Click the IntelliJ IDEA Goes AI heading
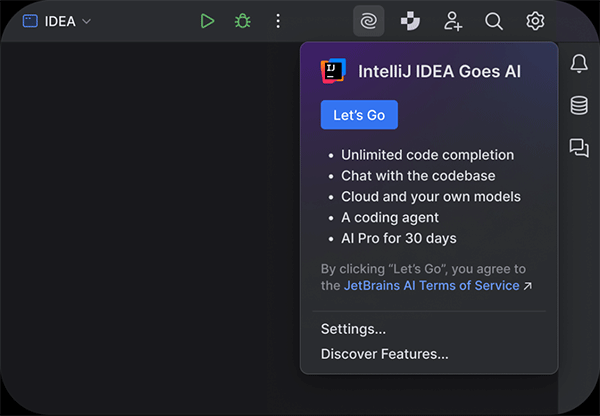The width and height of the screenshot is (600, 416). click(439, 71)
